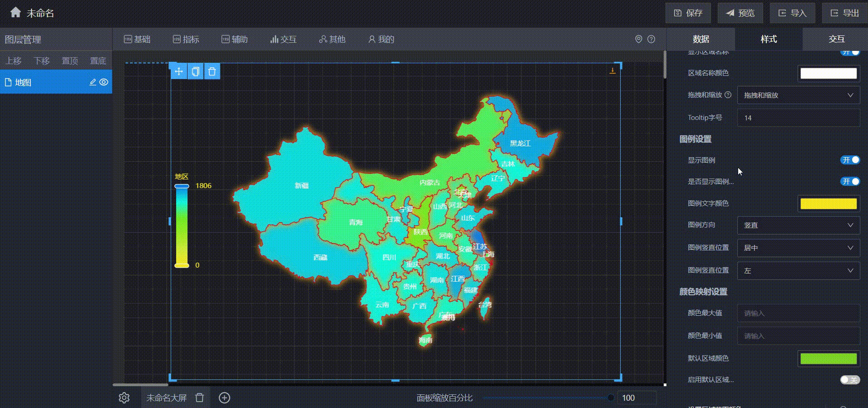
Task: Open the dropdown showing 居中
Action: [x=799, y=248]
